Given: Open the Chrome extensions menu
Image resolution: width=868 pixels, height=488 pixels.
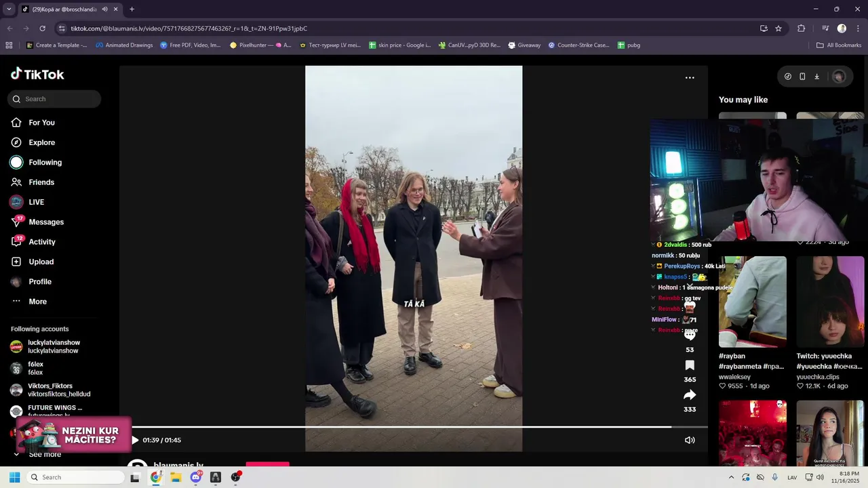Looking at the screenshot, I should click(x=802, y=28).
